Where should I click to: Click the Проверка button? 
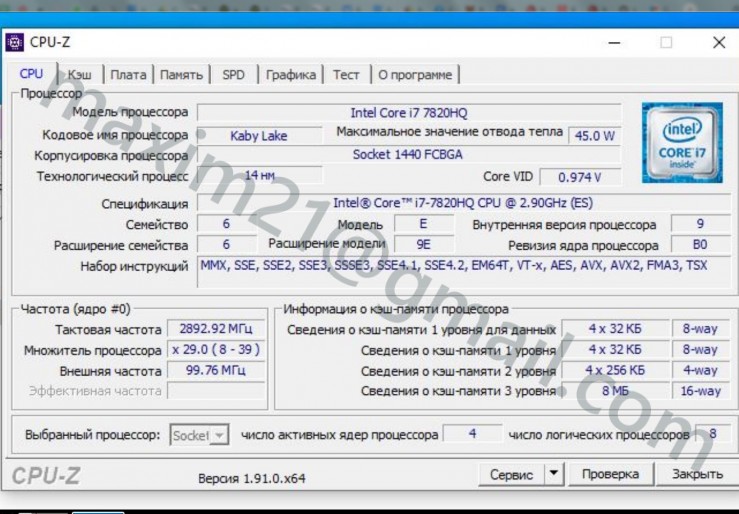610,474
